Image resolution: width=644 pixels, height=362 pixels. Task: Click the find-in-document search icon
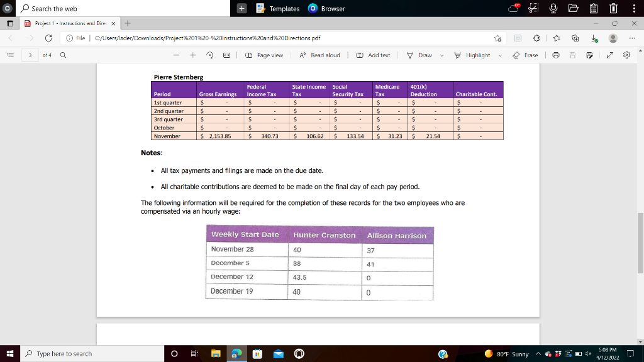[64, 55]
